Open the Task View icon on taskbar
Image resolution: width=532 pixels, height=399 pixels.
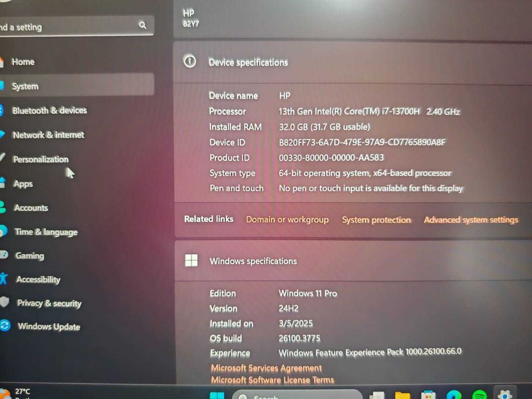click(x=376, y=396)
